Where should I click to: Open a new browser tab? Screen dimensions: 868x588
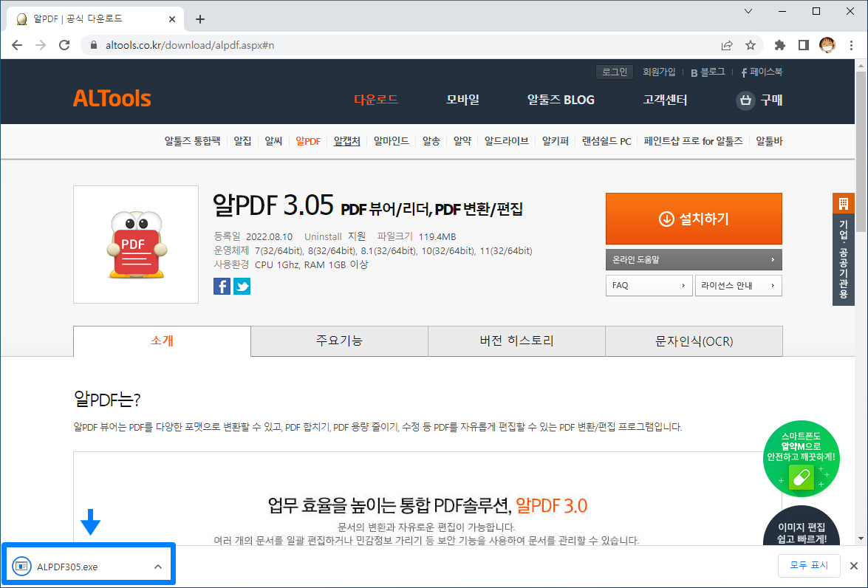pos(200,19)
